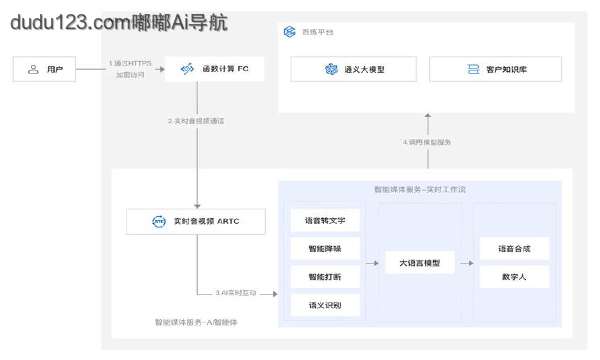
Task: Select the 函数计算 FC code icon
Action: (187, 69)
